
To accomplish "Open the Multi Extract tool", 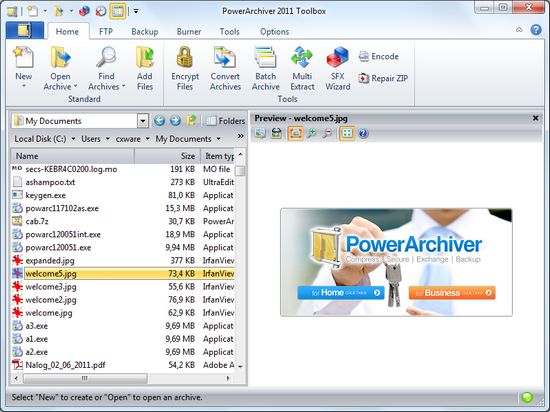I will pos(302,69).
